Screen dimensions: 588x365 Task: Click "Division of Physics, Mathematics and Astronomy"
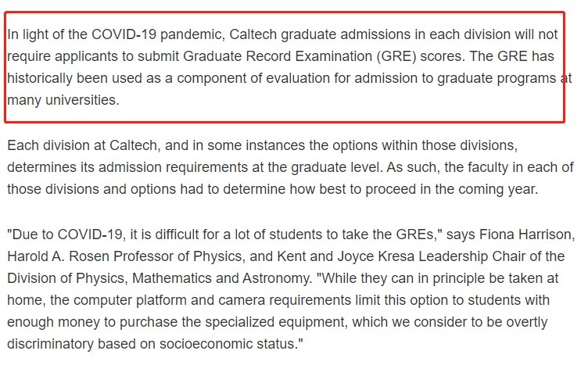(160, 278)
